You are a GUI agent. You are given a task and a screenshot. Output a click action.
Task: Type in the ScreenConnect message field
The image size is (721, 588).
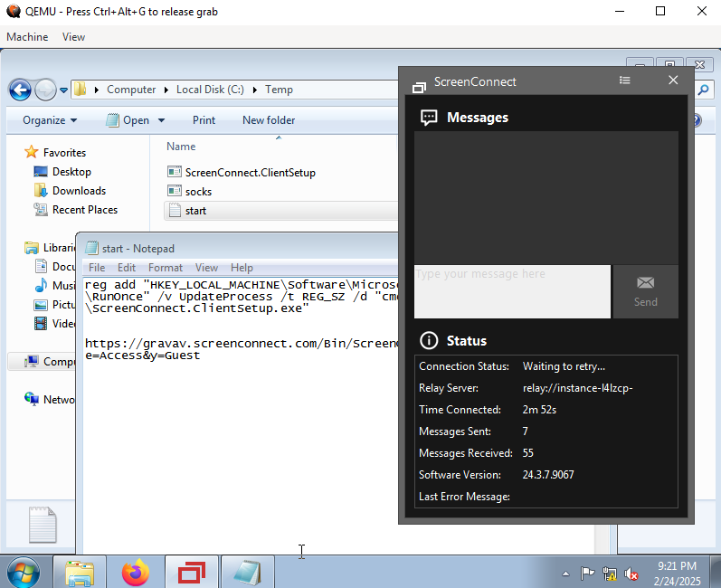pos(512,291)
